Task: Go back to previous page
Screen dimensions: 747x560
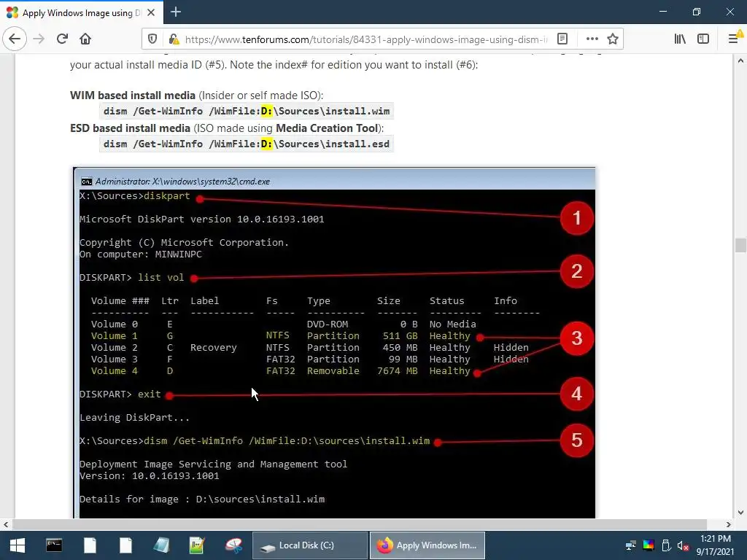Action: point(15,39)
